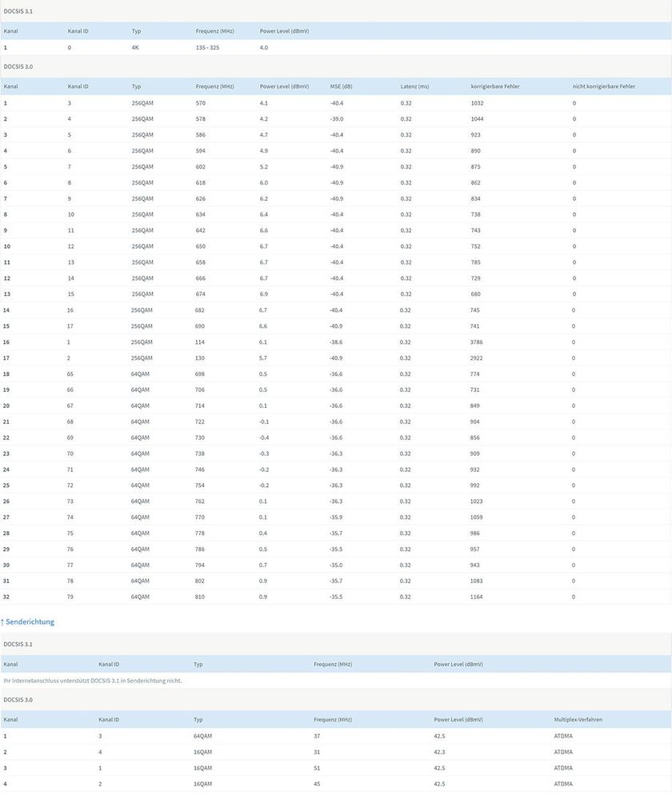The width and height of the screenshot is (672, 799).
Task: Click correctable errors value '741'
Action: [474, 326]
